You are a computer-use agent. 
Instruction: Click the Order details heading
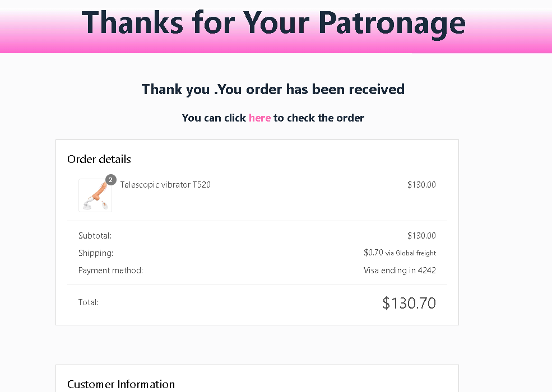click(99, 159)
